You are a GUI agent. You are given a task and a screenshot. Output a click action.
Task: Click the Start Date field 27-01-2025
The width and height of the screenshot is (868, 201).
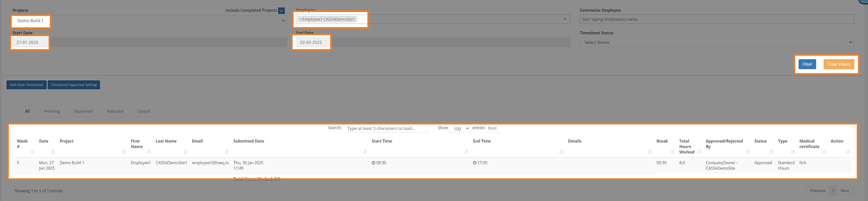[x=149, y=42]
